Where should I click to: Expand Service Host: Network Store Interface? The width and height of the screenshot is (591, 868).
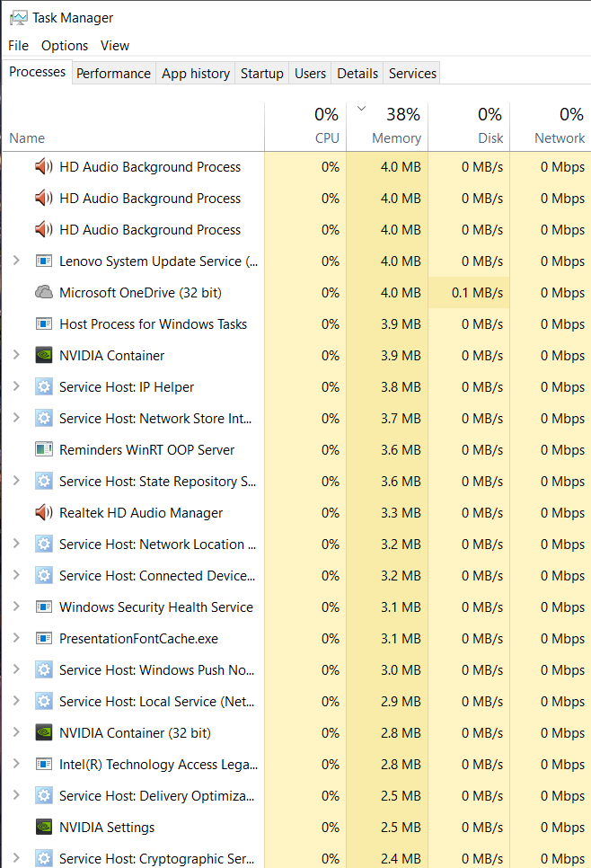[x=16, y=418]
